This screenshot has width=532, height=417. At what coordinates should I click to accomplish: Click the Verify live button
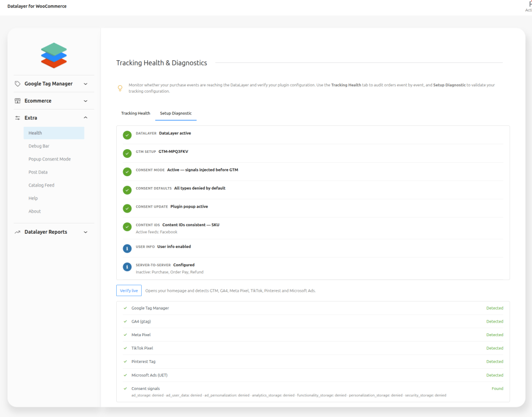tap(129, 291)
